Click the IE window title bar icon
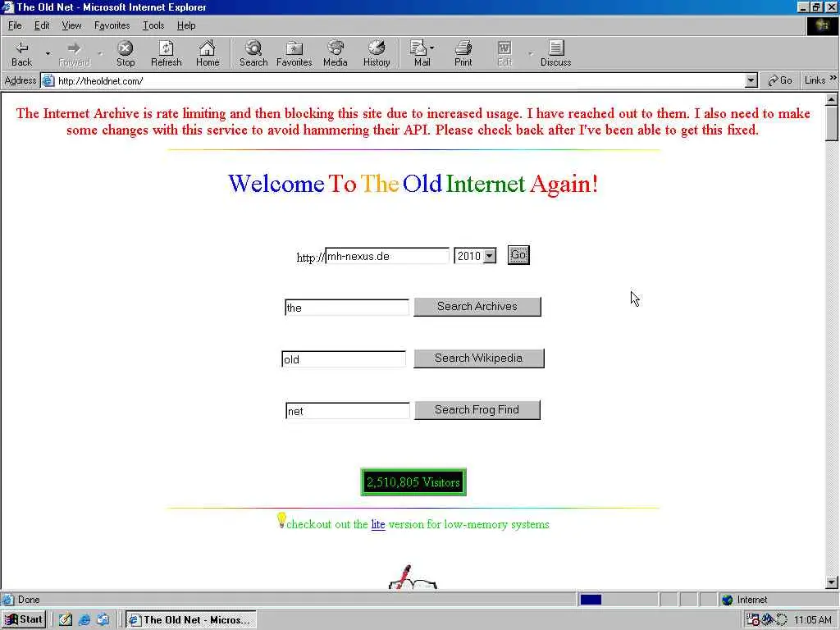The width and height of the screenshot is (840, 630). [x=7, y=7]
